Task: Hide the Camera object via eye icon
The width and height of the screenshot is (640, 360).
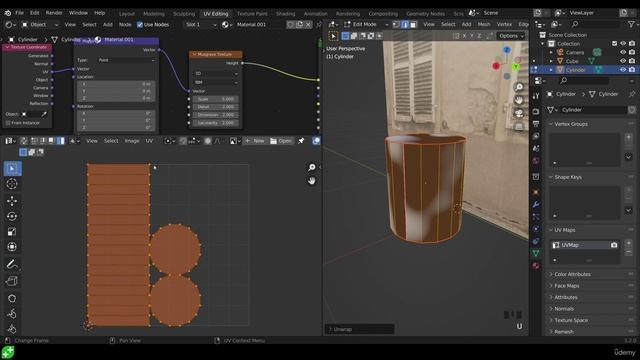Action: point(623,52)
